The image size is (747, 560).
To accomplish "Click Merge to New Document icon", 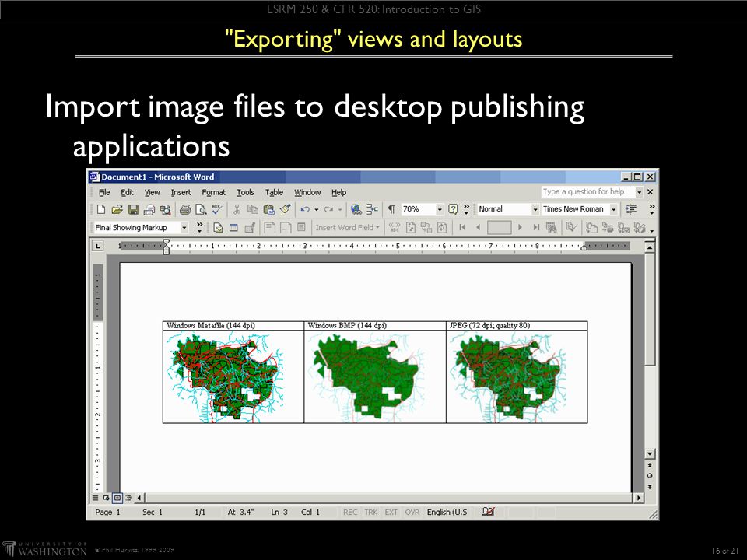I will (x=591, y=228).
